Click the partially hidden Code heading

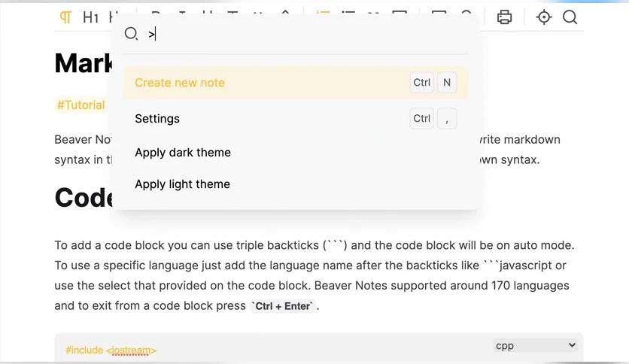(x=84, y=198)
